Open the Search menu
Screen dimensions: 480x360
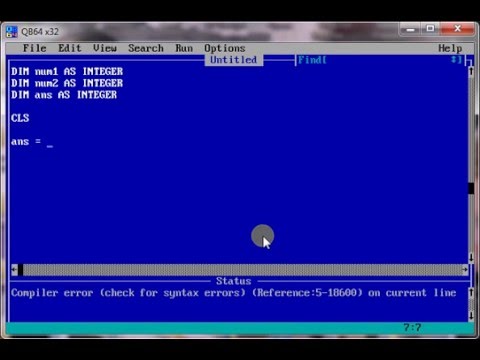point(146,48)
